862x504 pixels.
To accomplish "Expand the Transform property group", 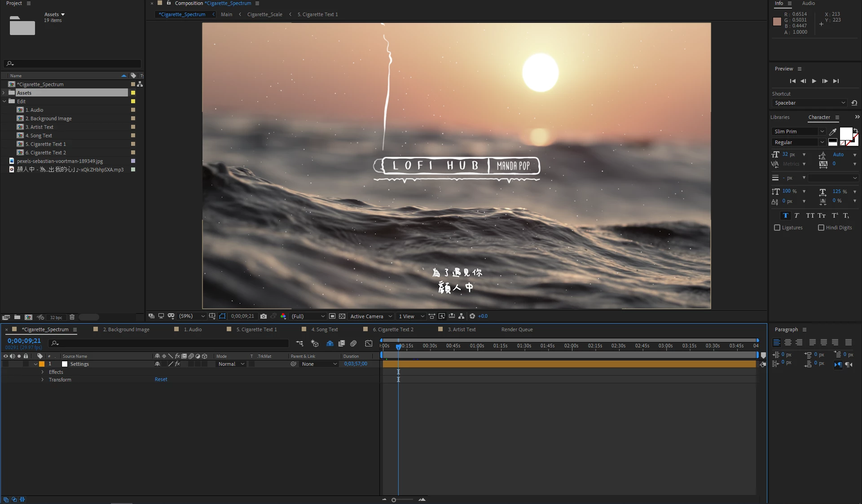I will 43,380.
